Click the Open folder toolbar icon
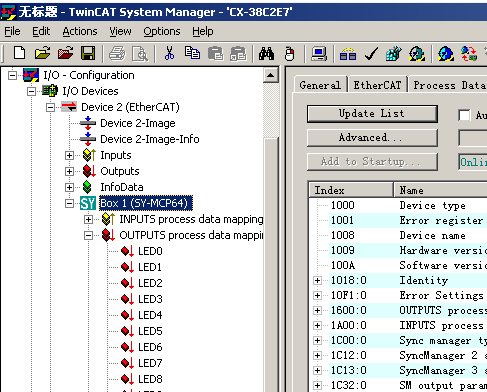 (42, 53)
